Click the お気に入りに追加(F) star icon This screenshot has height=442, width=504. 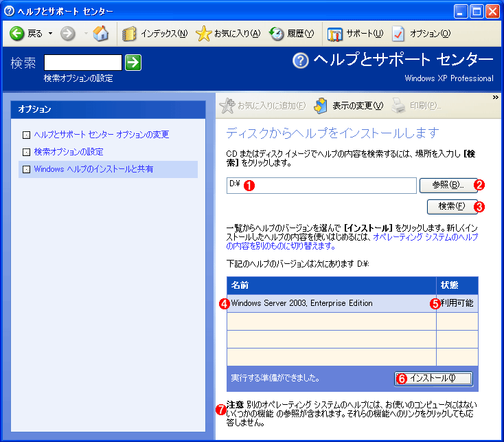(227, 105)
